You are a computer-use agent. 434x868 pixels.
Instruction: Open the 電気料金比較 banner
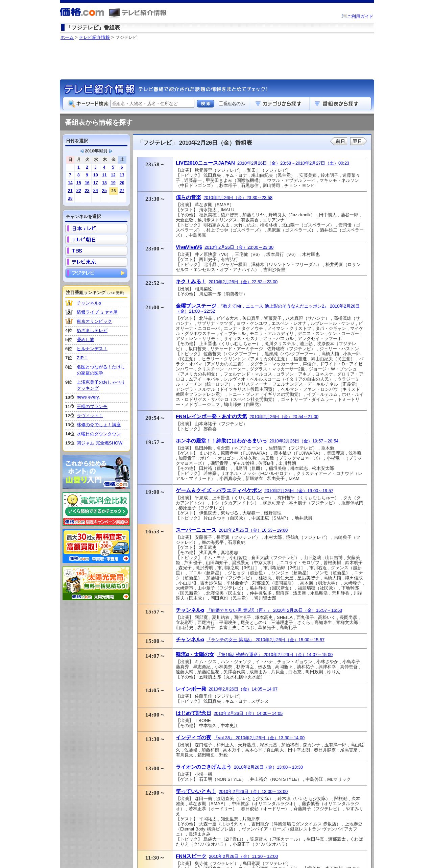click(x=96, y=509)
